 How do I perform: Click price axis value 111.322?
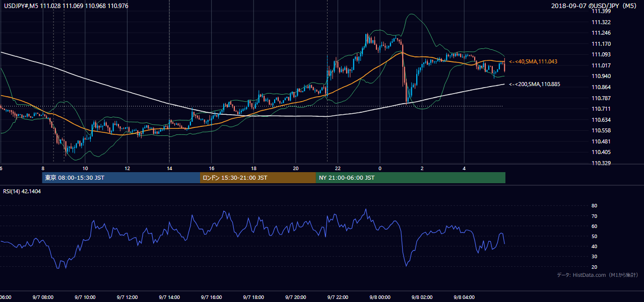click(601, 22)
